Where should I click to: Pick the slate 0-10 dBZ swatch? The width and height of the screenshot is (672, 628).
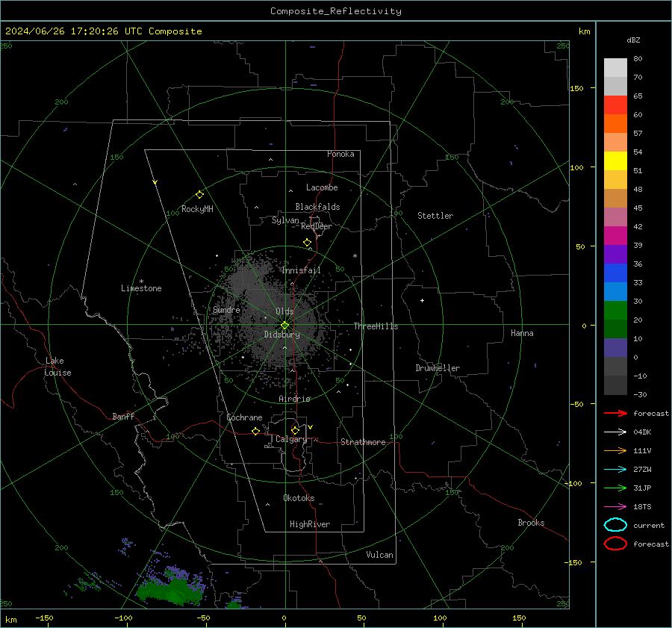coord(615,348)
